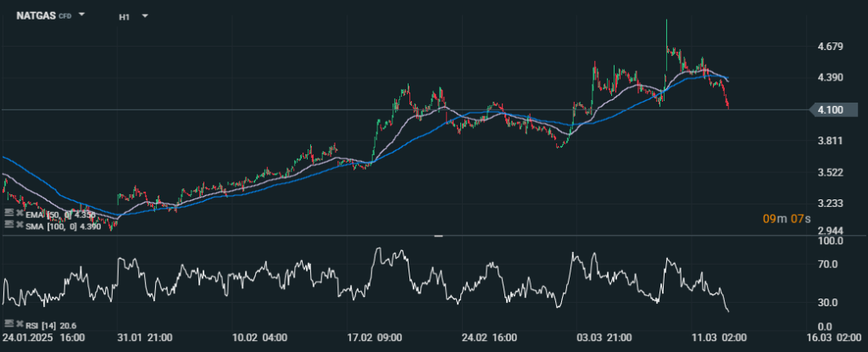
Task: Open the H1 timeframe dropdown arrow
Action: [145, 15]
